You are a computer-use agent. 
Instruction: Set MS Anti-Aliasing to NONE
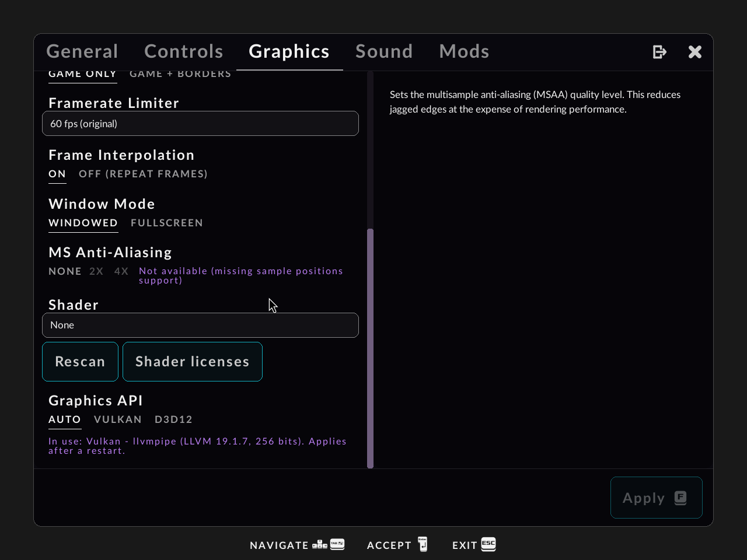65,271
